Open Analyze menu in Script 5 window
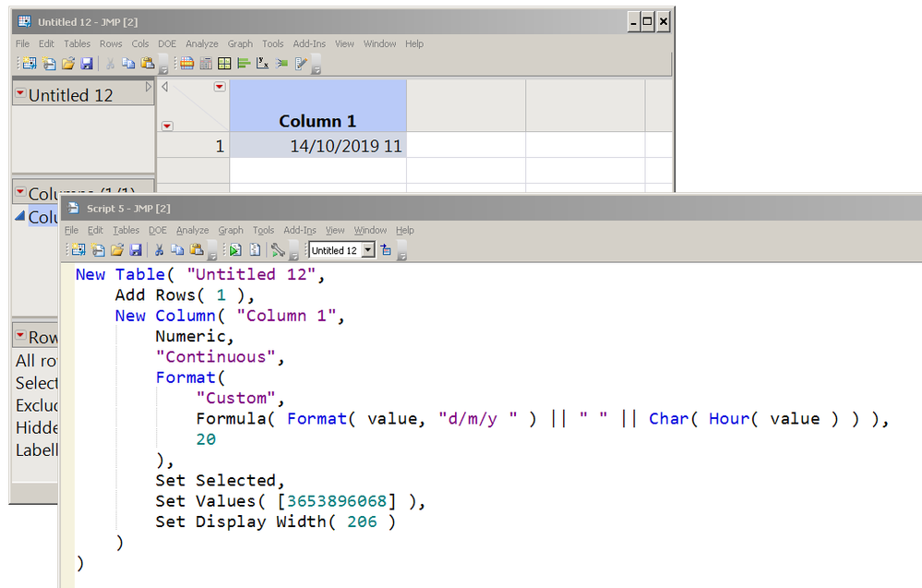Viewport: 922px width, 588px height. 192,230
